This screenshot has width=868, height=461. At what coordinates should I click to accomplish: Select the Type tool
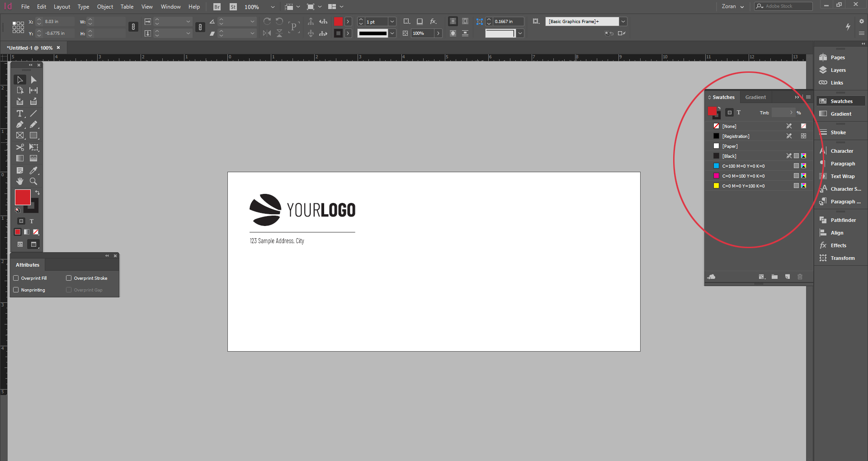[x=20, y=113]
